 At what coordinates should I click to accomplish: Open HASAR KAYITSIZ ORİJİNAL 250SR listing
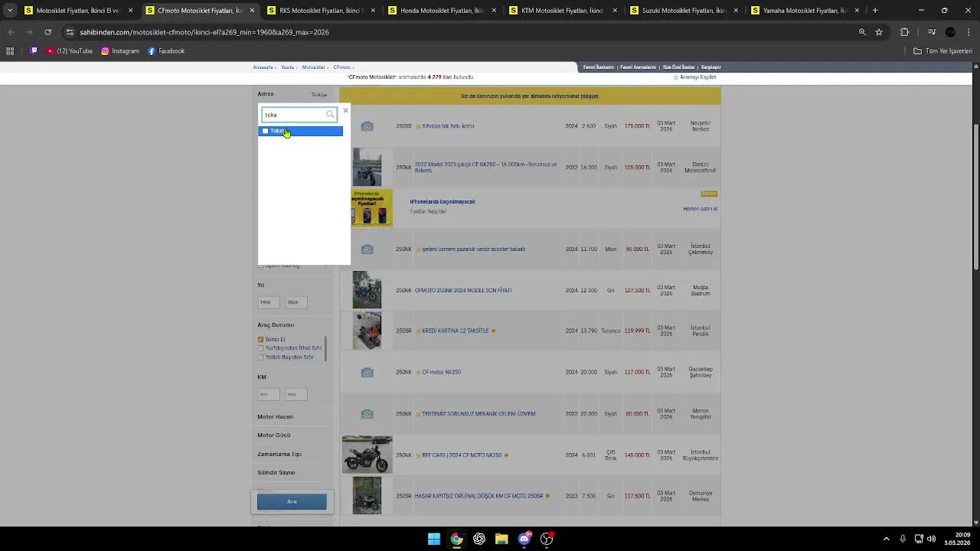(479, 497)
